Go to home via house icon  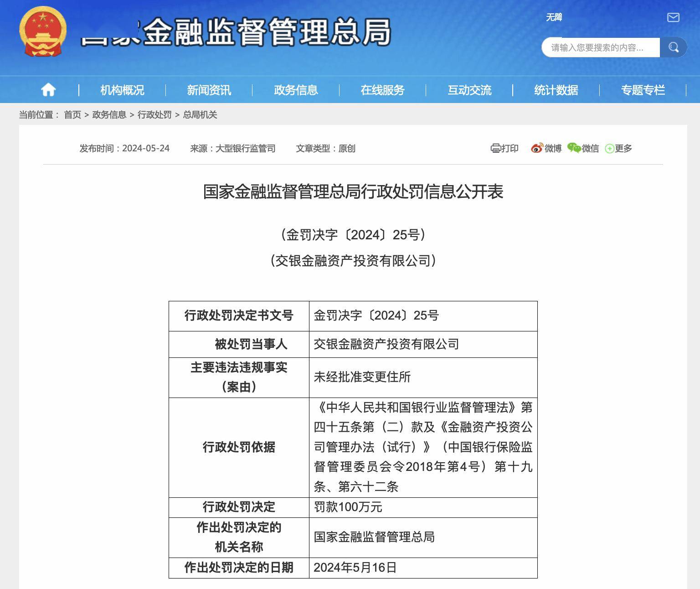[x=48, y=90]
